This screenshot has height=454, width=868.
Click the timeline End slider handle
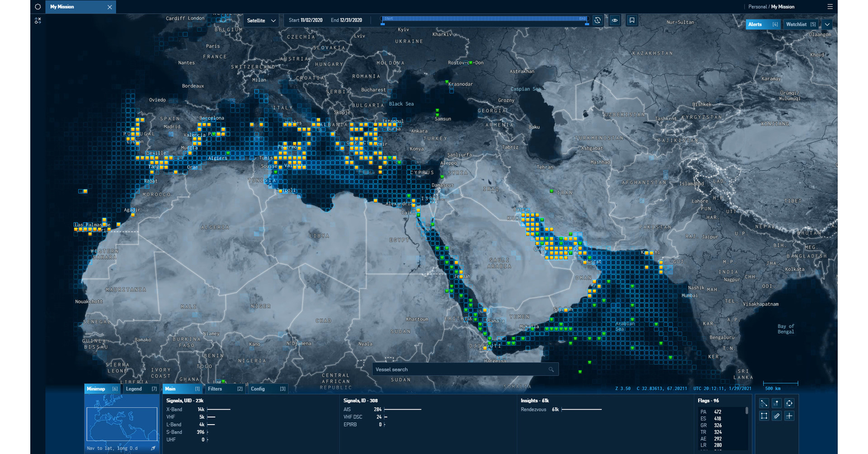click(x=587, y=23)
